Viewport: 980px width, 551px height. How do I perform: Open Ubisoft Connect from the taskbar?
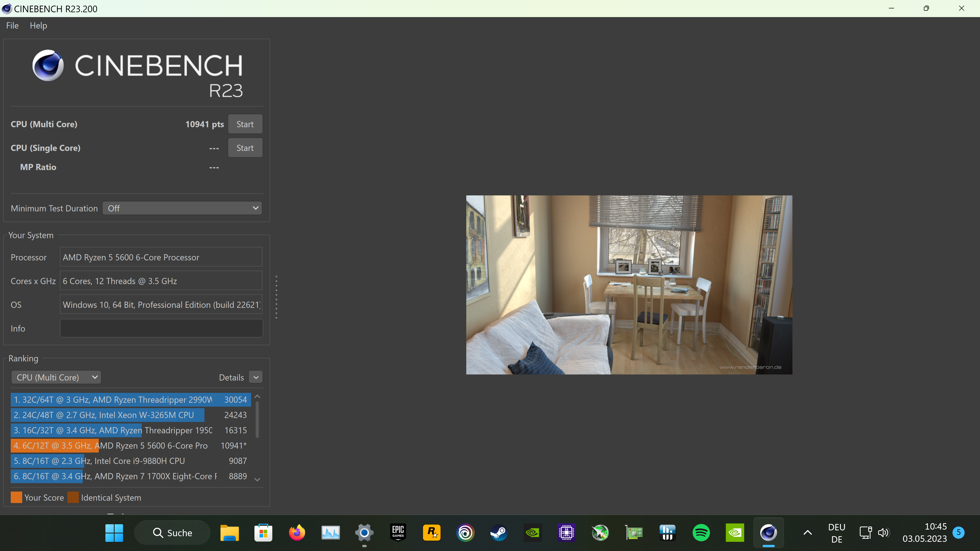465,533
